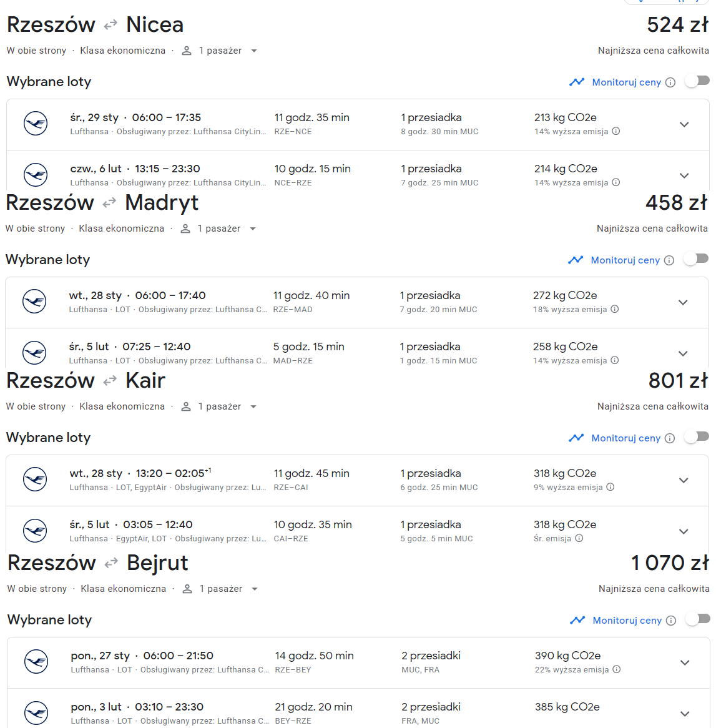Click the Rzeszów Bejrut route heading
This screenshot has width=716, height=728.
pyautogui.click(x=98, y=563)
